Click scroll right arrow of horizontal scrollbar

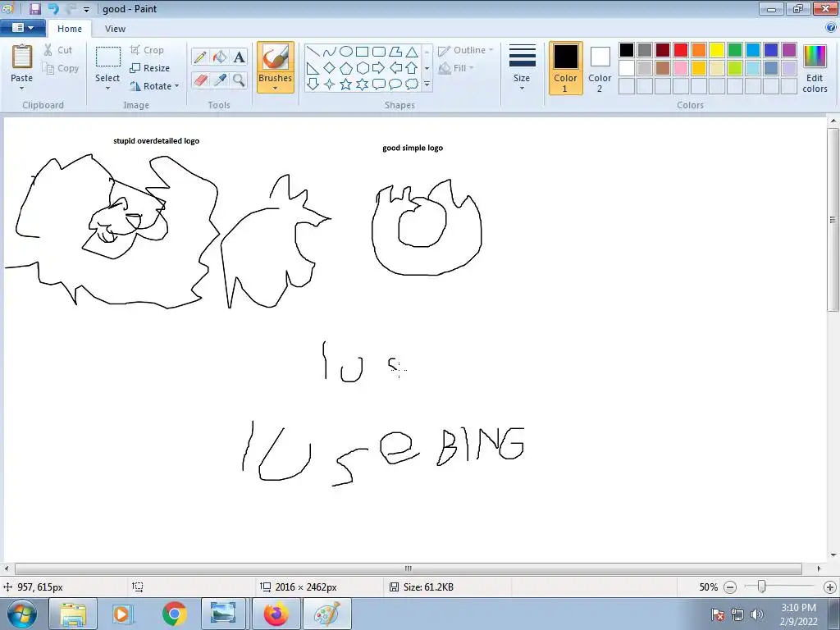click(x=819, y=568)
